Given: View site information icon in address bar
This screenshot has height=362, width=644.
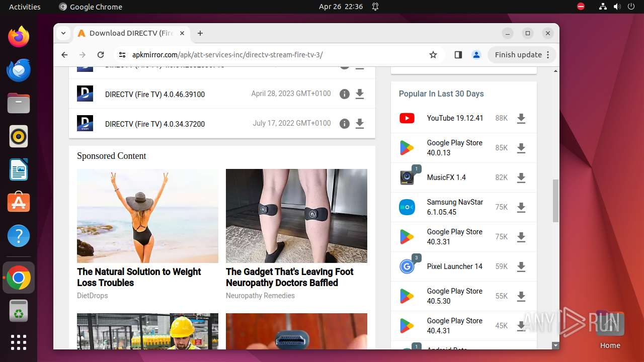Looking at the screenshot, I should [122, 55].
